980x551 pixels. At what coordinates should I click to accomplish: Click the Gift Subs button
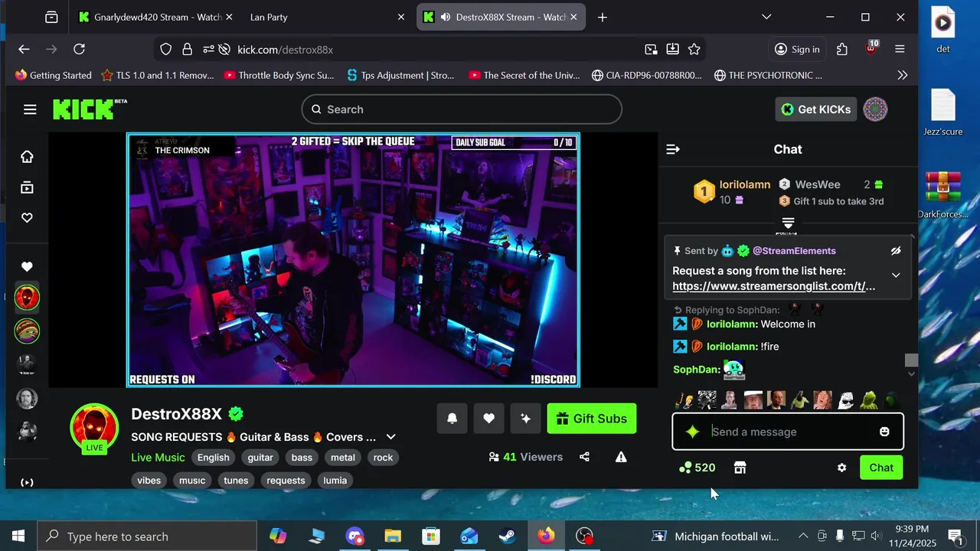[x=592, y=419]
